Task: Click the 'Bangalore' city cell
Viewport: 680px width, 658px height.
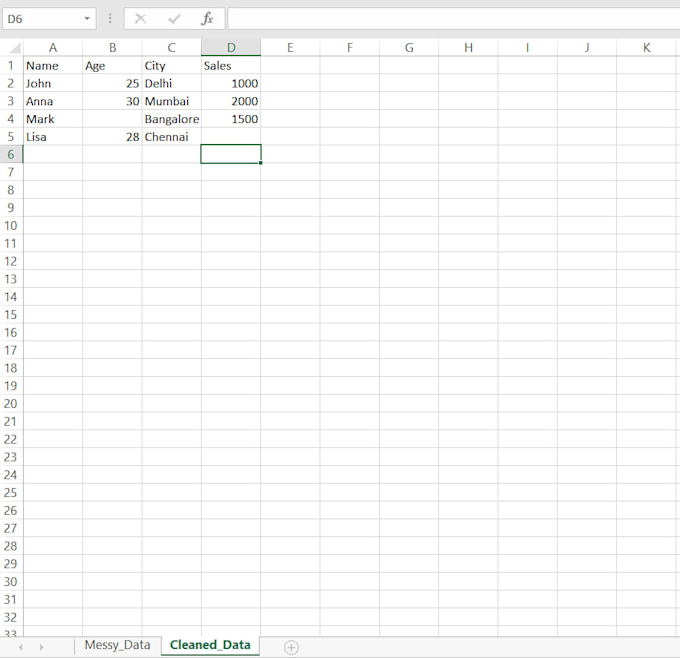Action: tap(172, 119)
